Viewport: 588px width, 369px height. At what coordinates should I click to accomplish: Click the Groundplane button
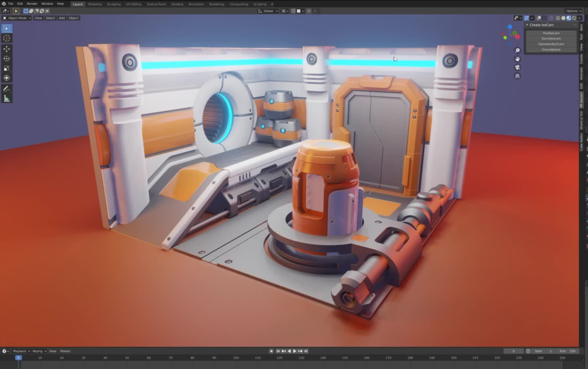(x=551, y=49)
